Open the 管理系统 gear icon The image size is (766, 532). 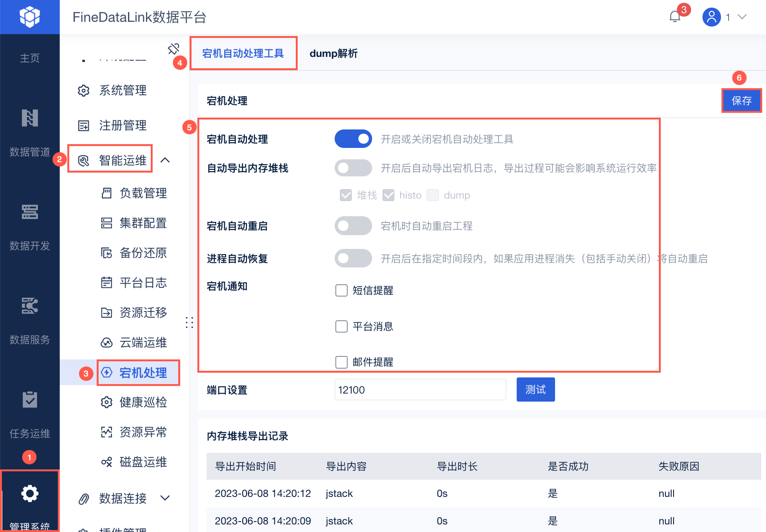pyautogui.click(x=30, y=494)
